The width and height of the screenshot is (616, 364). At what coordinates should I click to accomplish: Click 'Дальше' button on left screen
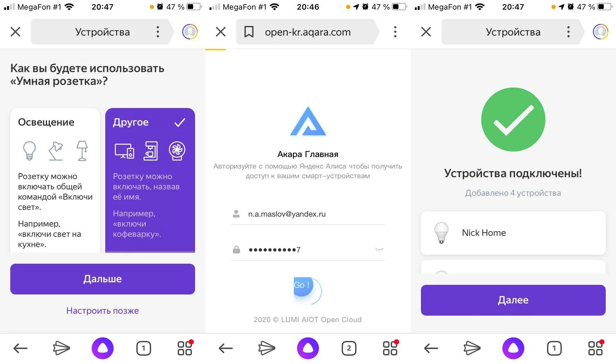pos(103,279)
